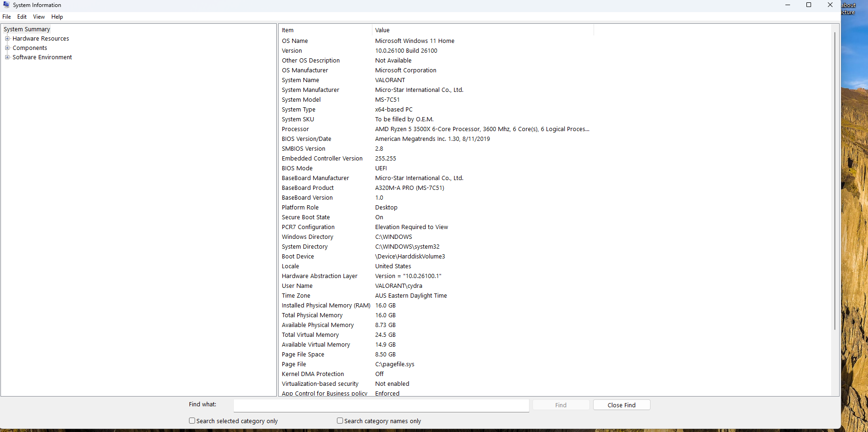
Task: Expand the Hardware Resources node
Action: (x=7, y=39)
